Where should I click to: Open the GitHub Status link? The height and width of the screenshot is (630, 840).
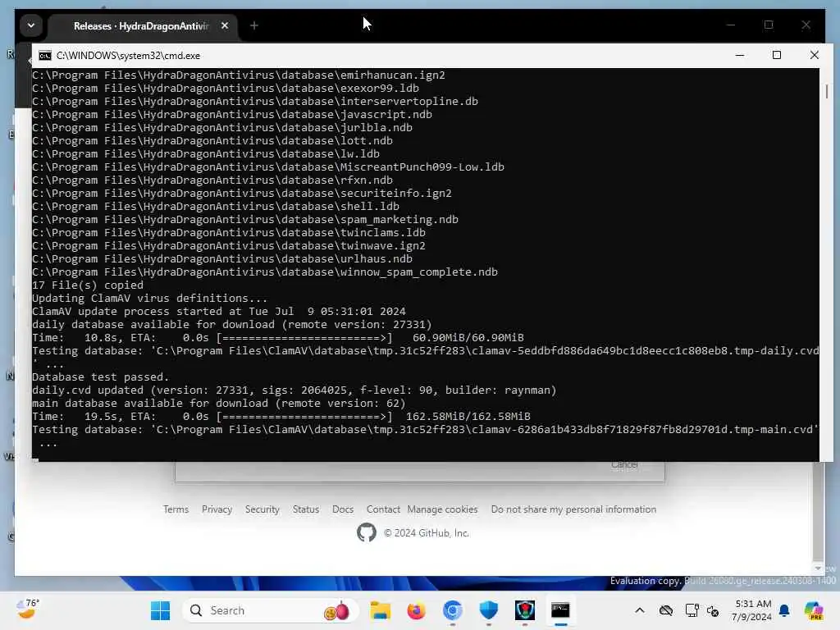(x=306, y=509)
